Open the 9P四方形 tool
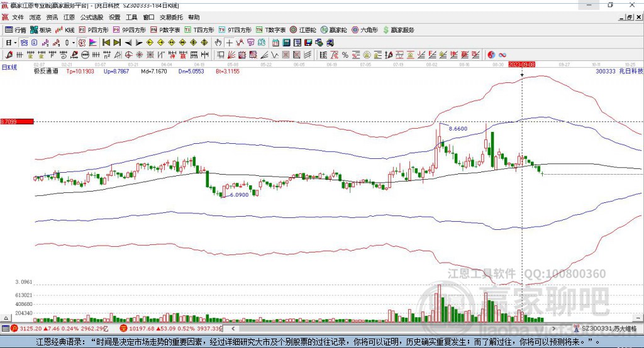 130,30
